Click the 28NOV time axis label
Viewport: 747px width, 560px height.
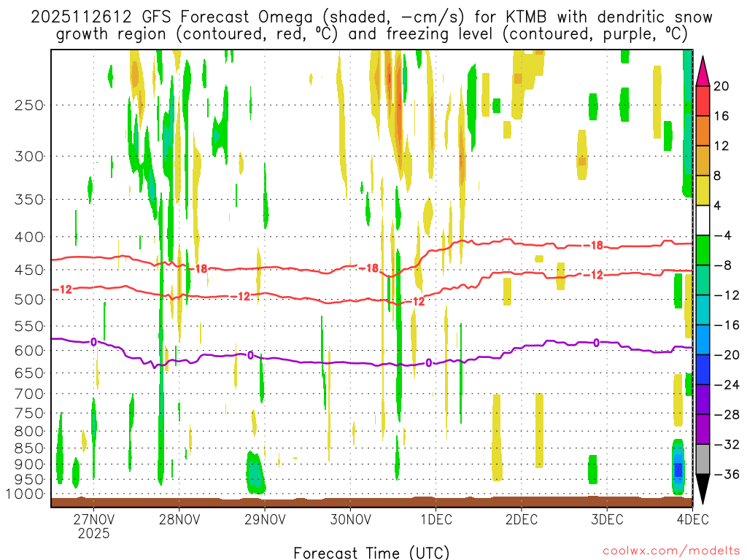click(x=179, y=519)
